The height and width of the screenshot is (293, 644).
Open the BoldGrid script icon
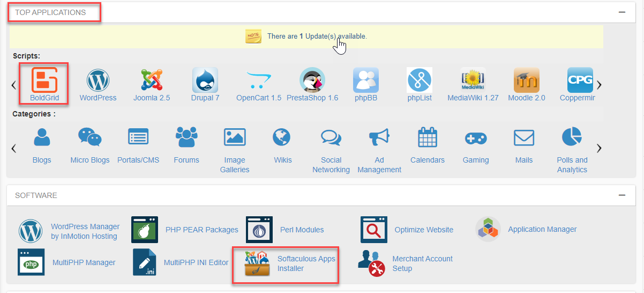44,80
